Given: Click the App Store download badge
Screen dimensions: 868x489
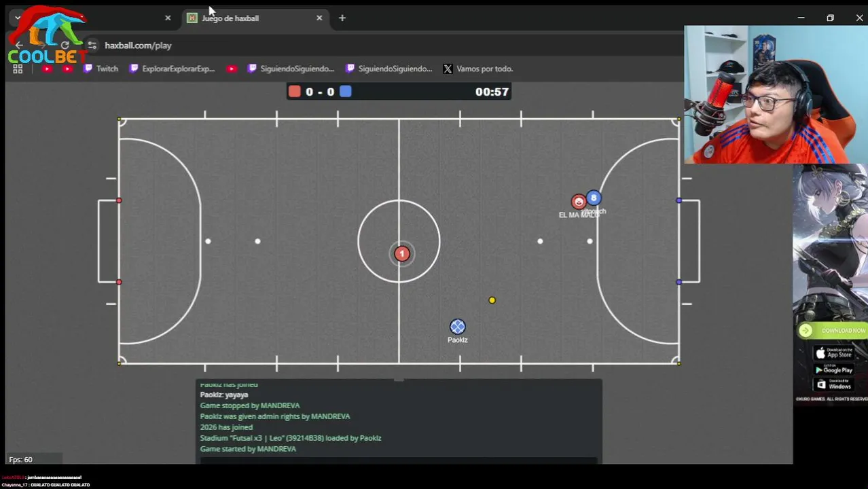Looking at the screenshot, I should [x=833, y=353].
